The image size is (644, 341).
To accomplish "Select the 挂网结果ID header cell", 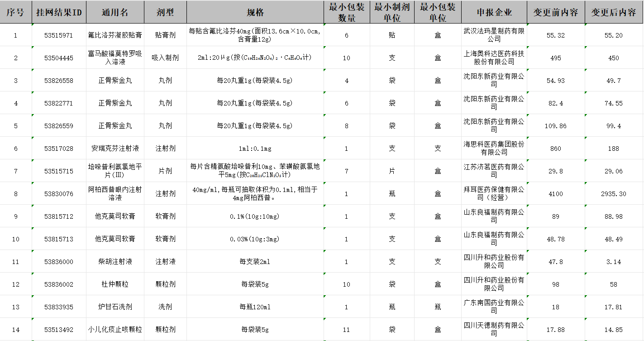I will point(59,12).
